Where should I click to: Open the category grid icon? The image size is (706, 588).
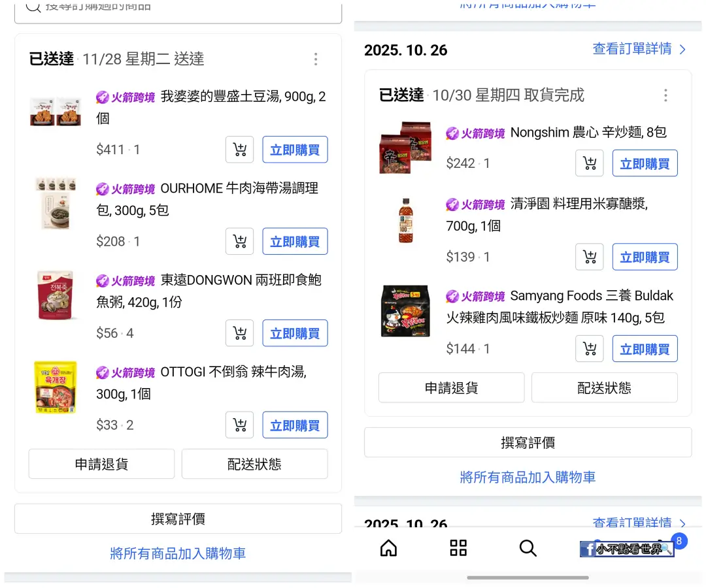click(x=458, y=548)
